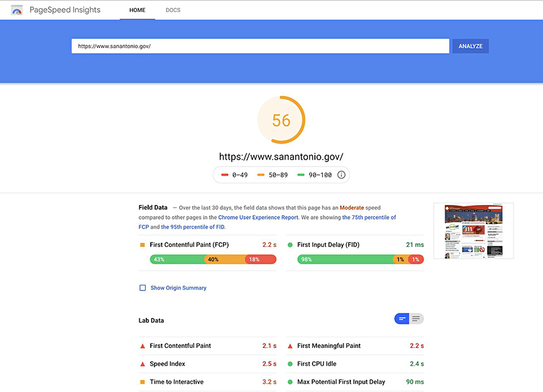Enable the Show Origin Summary checkbox
Viewport: 543px width, 392px height.
[x=142, y=288]
